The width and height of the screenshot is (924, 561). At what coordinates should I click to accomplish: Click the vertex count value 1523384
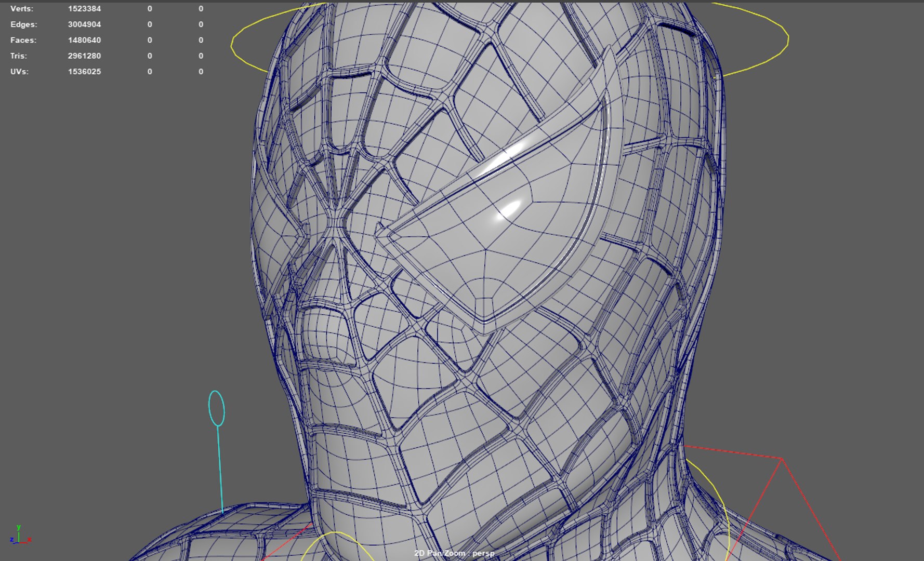pyautogui.click(x=84, y=9)
